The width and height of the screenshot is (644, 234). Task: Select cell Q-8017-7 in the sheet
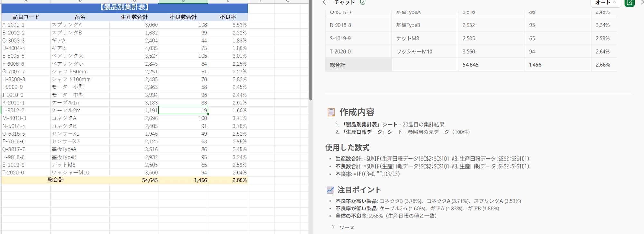[x=26, y=149]
